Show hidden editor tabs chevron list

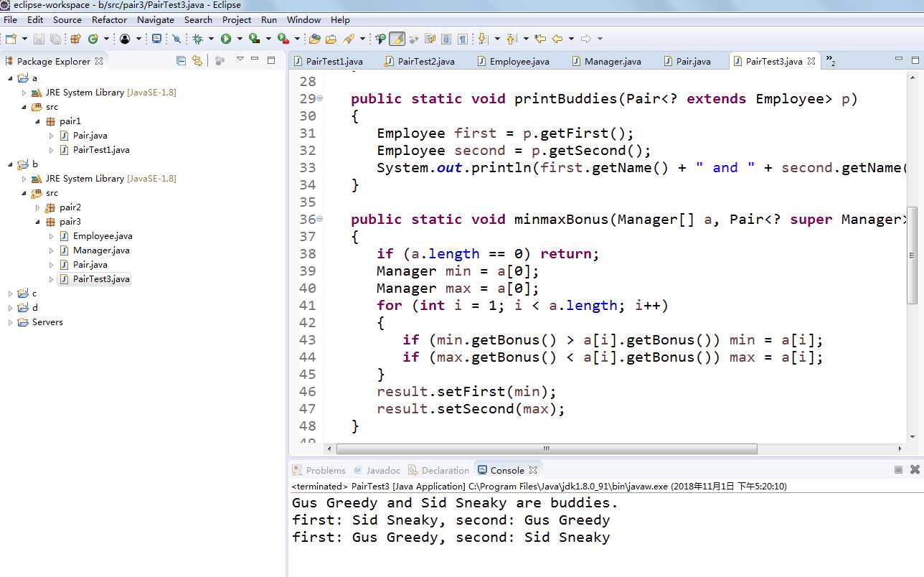pyautogui.click(x=830, y=61)
